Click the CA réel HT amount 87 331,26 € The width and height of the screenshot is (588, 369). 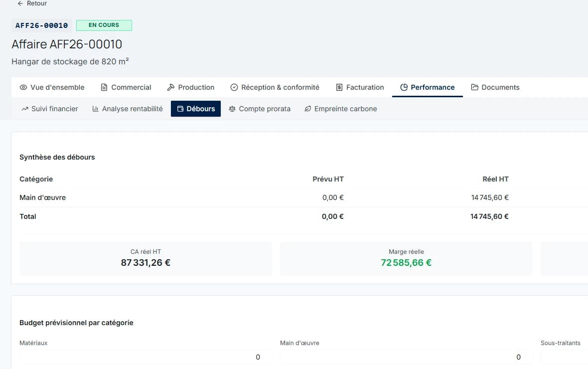146,263
